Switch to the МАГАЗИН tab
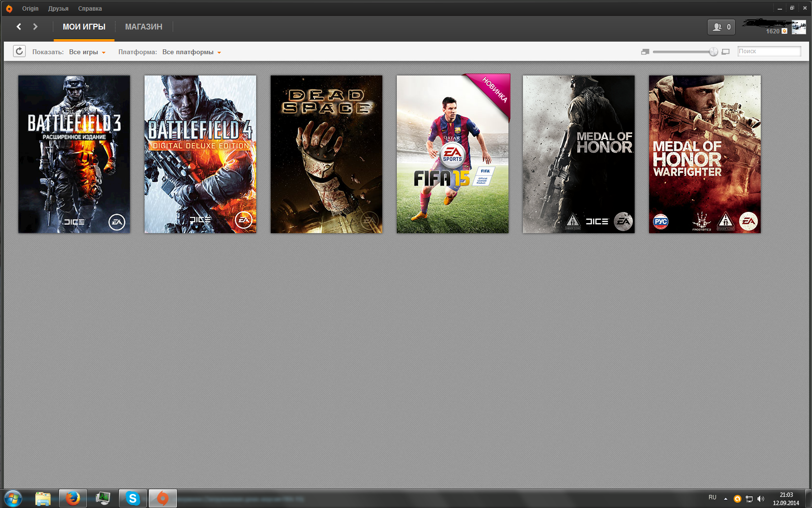This screenshot has height=508, width=812. click(x=144, y=27)
